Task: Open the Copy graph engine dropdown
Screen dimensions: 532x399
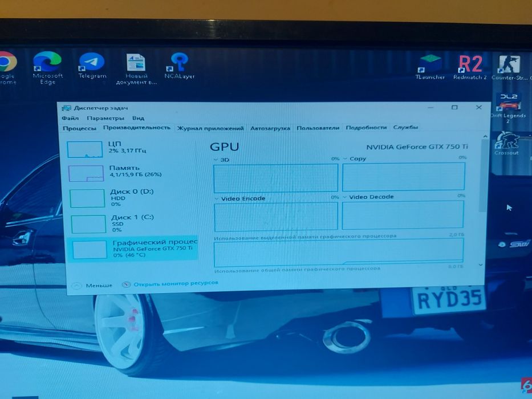Action: coord(345,159)
